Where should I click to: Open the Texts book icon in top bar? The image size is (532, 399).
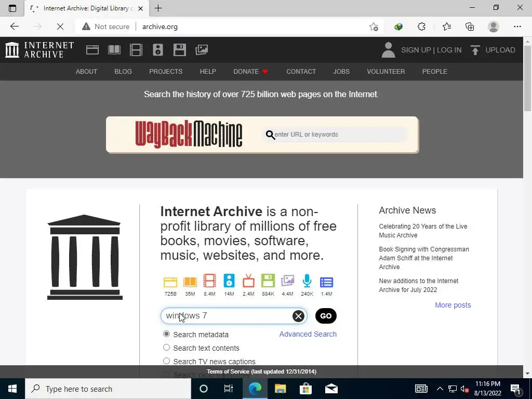(114, 50)
